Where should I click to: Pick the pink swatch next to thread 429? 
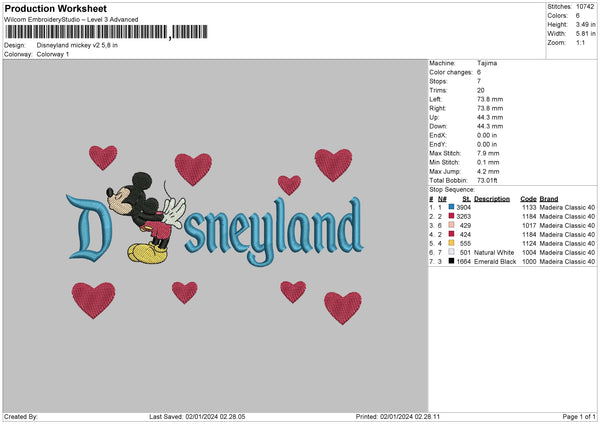tap(452, 225)
